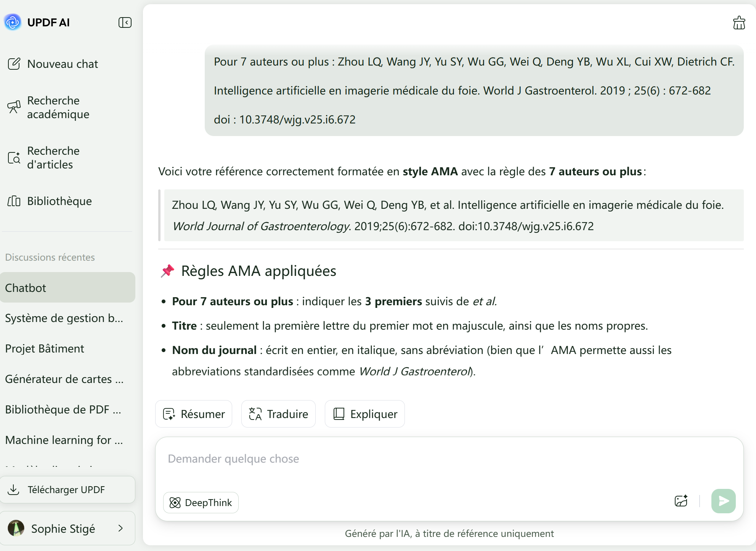Click the image upload icon
The height and width of the screenshot is (551, 756).
coord(681,501)
